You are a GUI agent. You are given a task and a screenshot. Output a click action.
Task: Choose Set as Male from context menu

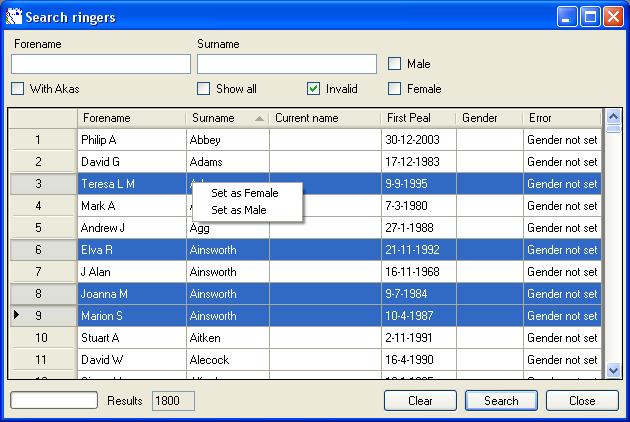pyautogui.click(x=238, y=210)
